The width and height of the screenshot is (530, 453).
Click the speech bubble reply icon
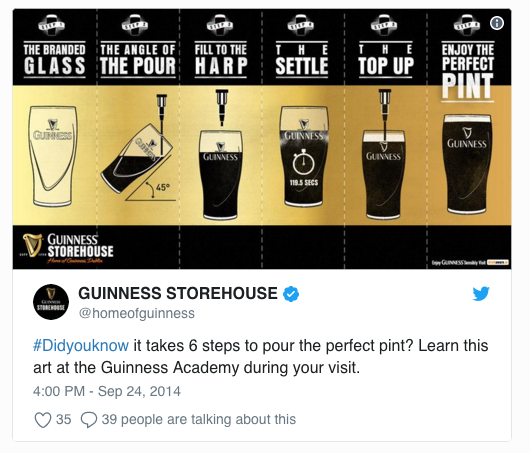point(89,420)
